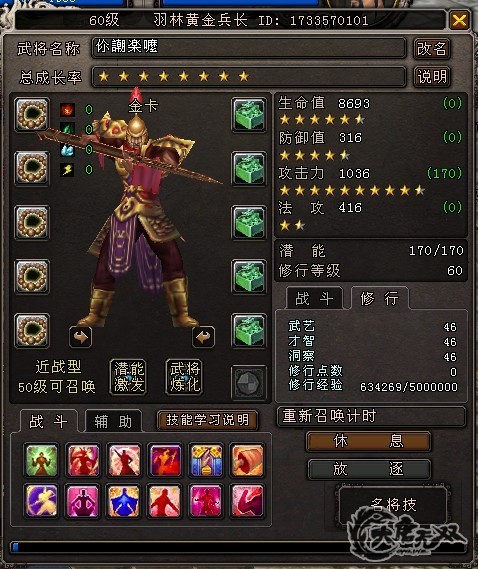Viewport: 478px width, 569px height.
Task: Select the orange scroll skill icon
Action: (x=247, y=460)
